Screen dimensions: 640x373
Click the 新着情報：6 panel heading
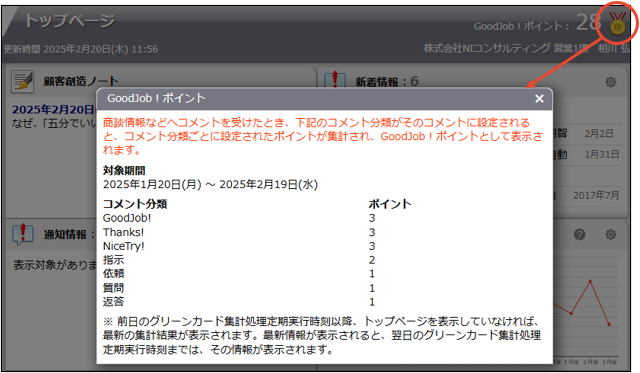387,82
